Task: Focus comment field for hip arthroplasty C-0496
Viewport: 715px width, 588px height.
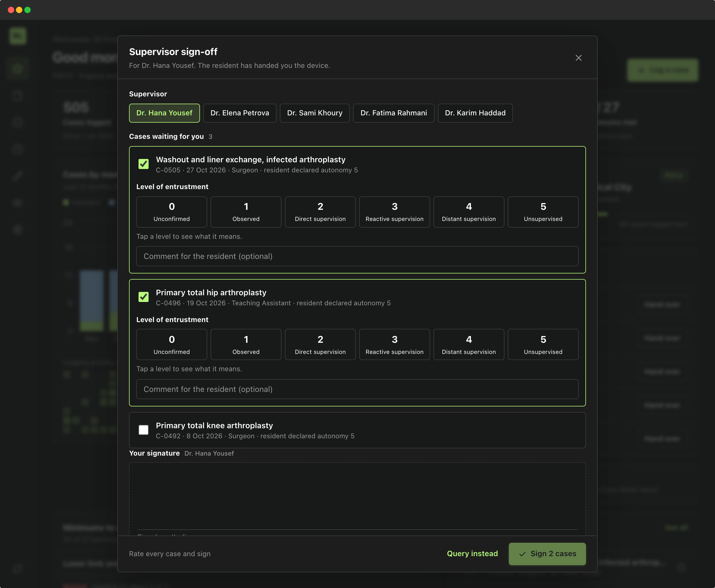Action: (x=357, y=389)
